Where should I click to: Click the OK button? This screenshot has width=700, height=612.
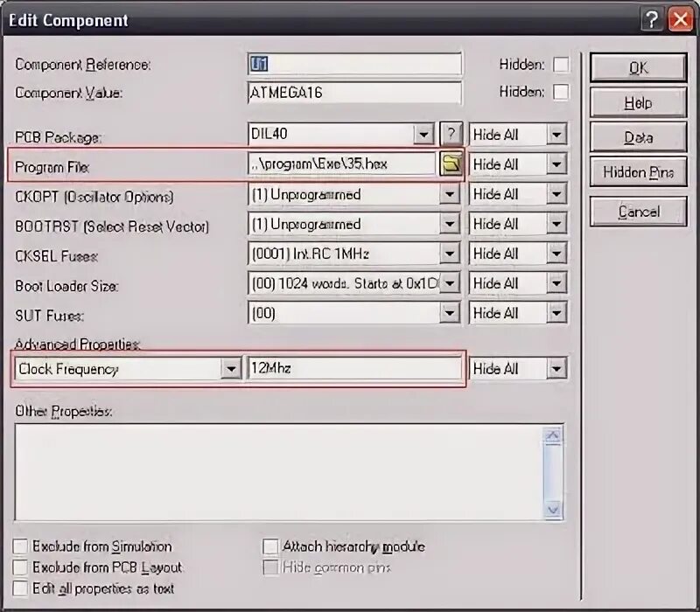(x=638, y=67)
